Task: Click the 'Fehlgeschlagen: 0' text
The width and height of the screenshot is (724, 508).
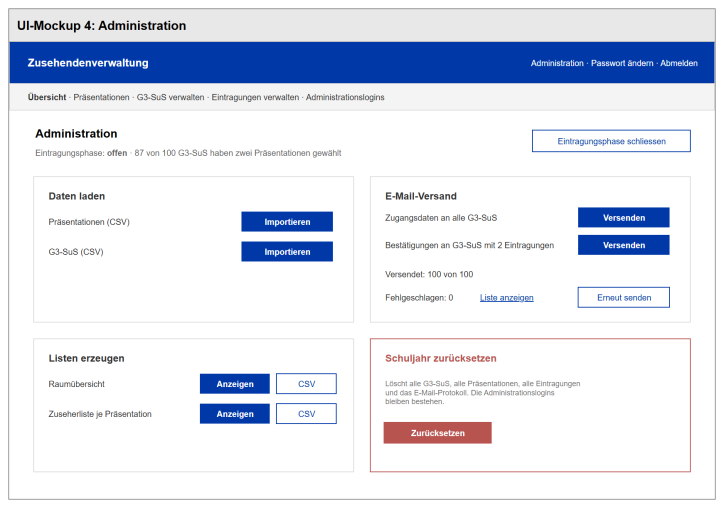Action: [x=419, y=298]
